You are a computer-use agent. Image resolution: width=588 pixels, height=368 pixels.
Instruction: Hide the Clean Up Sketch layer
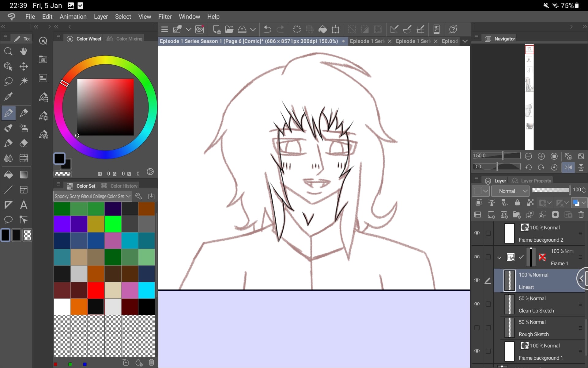pyautogui.click(x=477, y=304)
